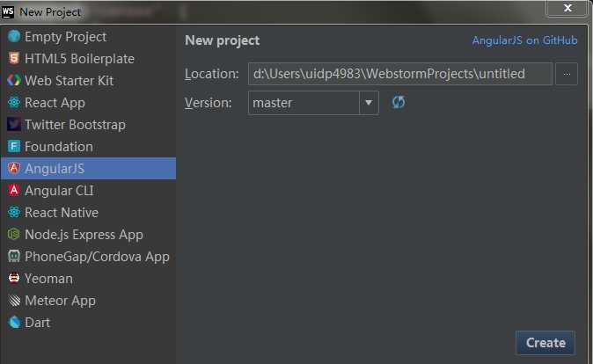Click the Node.js Express App icon
The image size is (593, 364).
(13, 235)
